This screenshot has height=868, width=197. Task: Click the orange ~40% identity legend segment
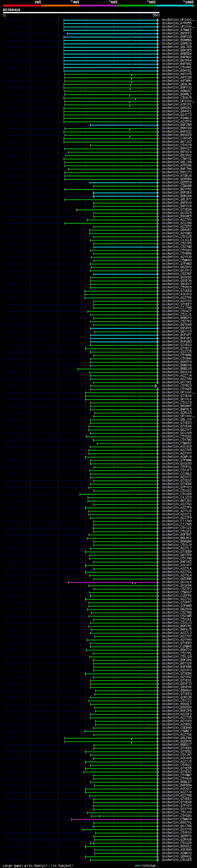[x=60, y=6]
